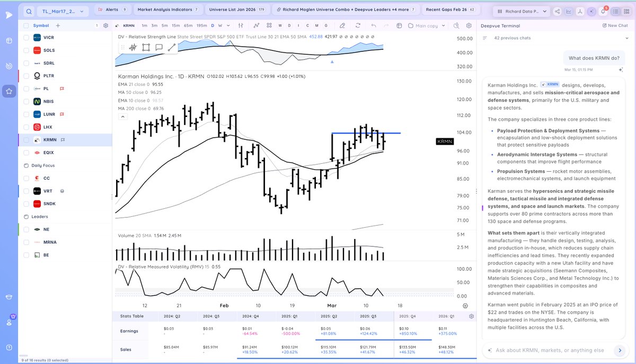Open Market Analysis Indicators tab

click(167, 10)
